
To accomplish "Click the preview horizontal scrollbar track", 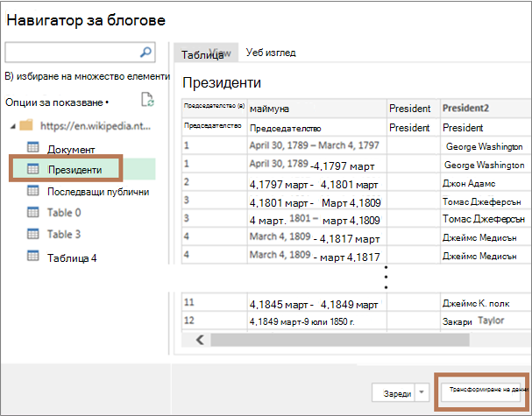I will [x=339, y=340].
